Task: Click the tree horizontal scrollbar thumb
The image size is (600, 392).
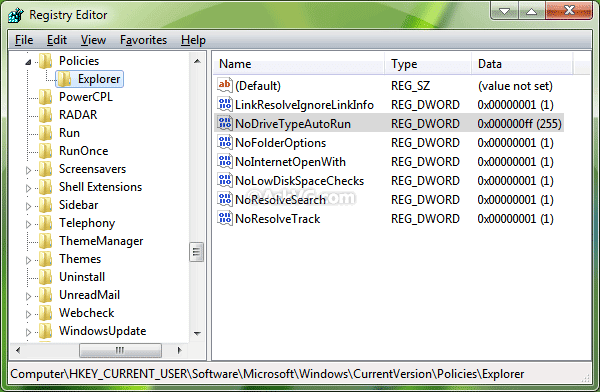Action: 120,350
